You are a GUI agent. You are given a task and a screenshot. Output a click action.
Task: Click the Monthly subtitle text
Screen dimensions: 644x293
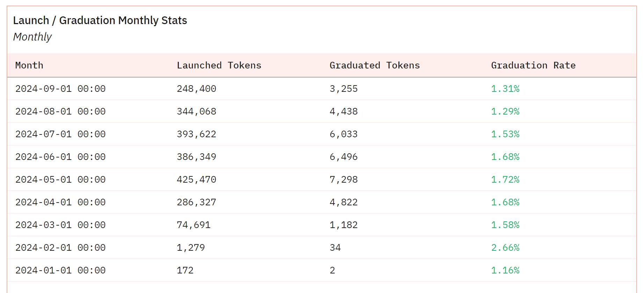point(32,37)
